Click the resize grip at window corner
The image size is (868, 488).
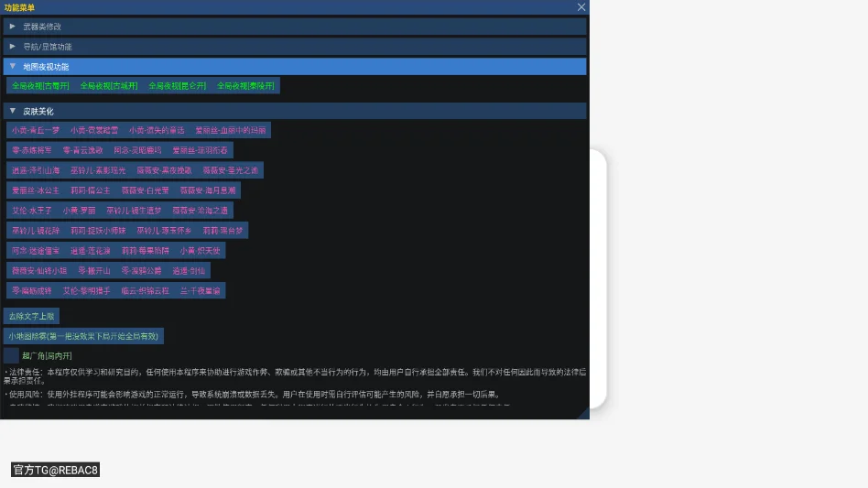click(x=583, y=413)
